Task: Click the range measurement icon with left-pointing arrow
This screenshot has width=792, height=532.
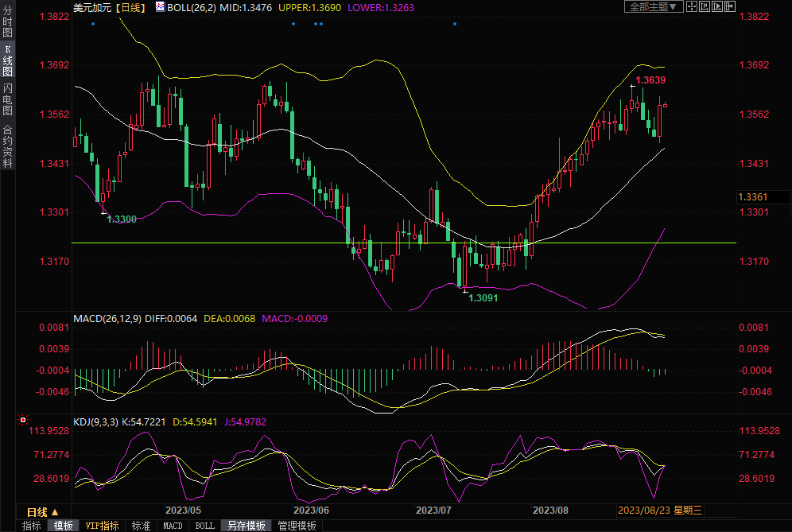Action: pos(705,6)
